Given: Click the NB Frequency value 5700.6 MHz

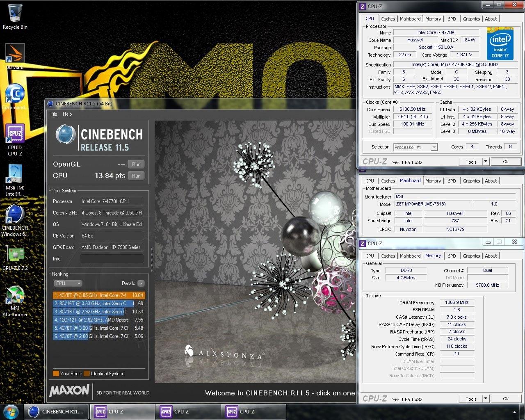Looking at the screenshot, I should click(x=488, y=285).
